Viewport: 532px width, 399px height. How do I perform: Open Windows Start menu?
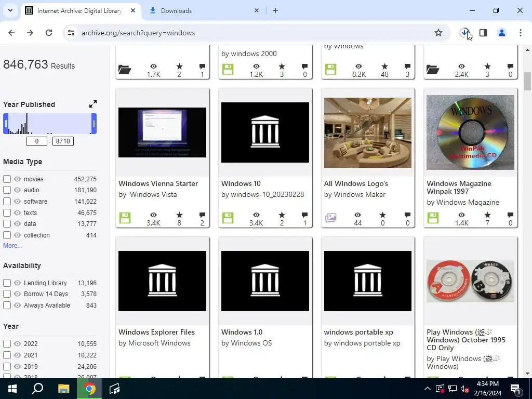[12, 389]
